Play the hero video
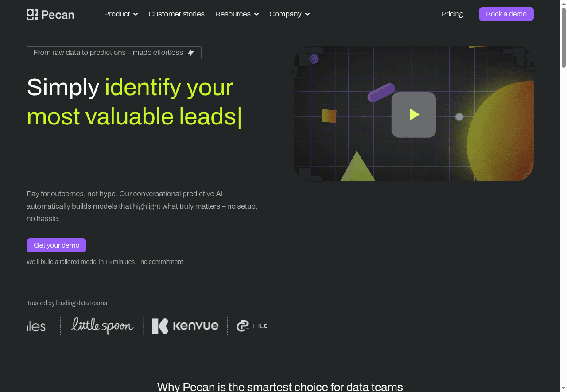 (x=414, y=115)
